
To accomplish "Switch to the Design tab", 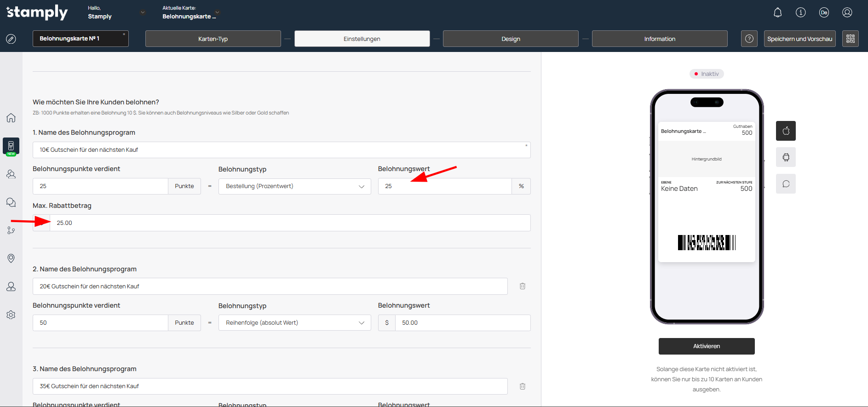I will 511,39.
